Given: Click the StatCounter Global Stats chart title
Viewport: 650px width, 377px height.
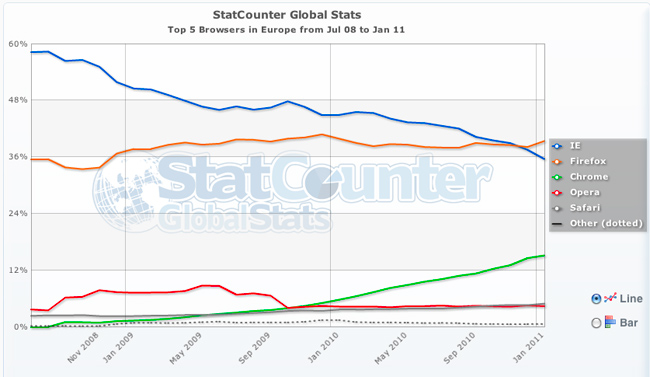Looking at the screenshot, I should click(x=287, y=15).
